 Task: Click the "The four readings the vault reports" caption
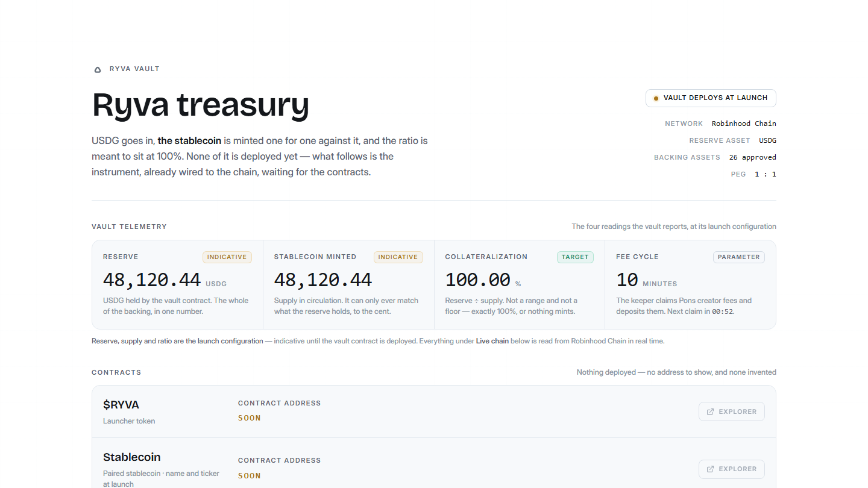[674, 227]
